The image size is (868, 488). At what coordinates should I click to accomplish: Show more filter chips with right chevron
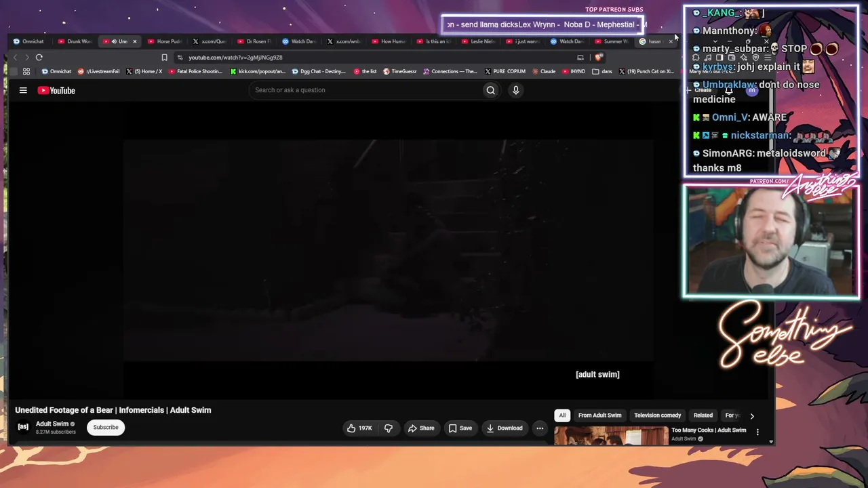click(751, 415)
